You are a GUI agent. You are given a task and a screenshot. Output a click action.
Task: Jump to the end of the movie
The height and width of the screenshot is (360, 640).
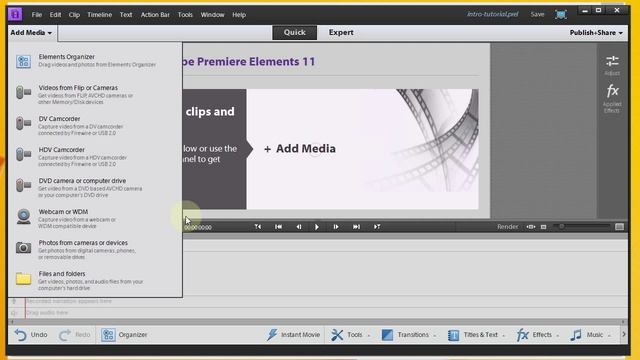click(377, 227)
